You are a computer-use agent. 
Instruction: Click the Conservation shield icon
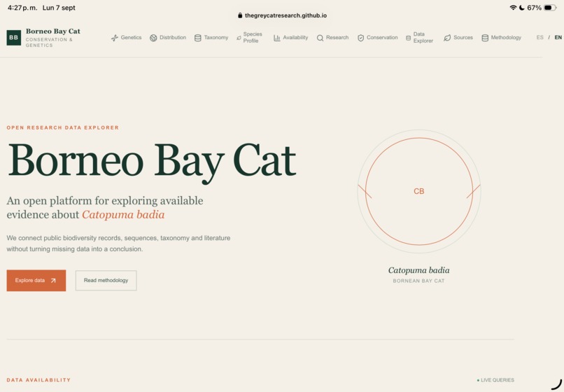[x=361, y=38]
